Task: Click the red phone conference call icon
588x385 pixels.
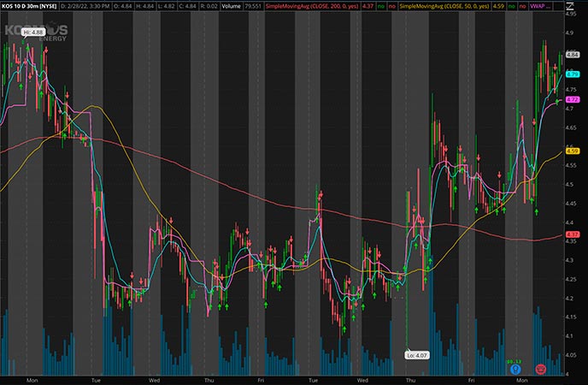Action: click(540, 369)
